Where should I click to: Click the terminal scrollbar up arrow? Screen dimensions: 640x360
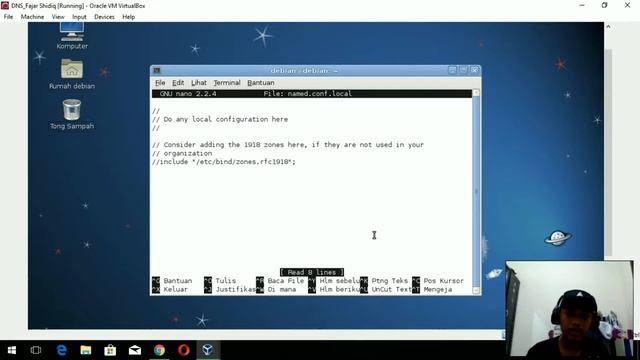point(476,93)
